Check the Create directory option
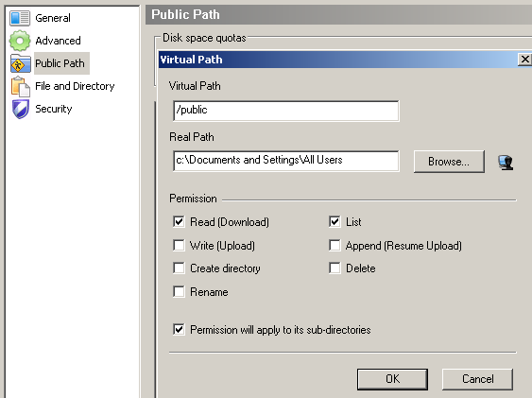The width and height of the screenshot is (532, 398). (179, 268)
